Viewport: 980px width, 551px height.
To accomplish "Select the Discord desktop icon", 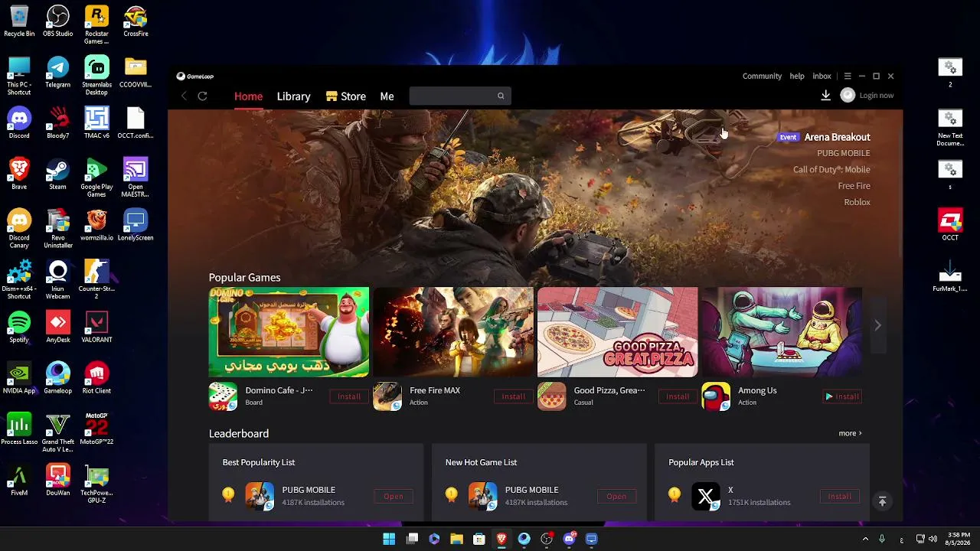I will pos(19,122).
